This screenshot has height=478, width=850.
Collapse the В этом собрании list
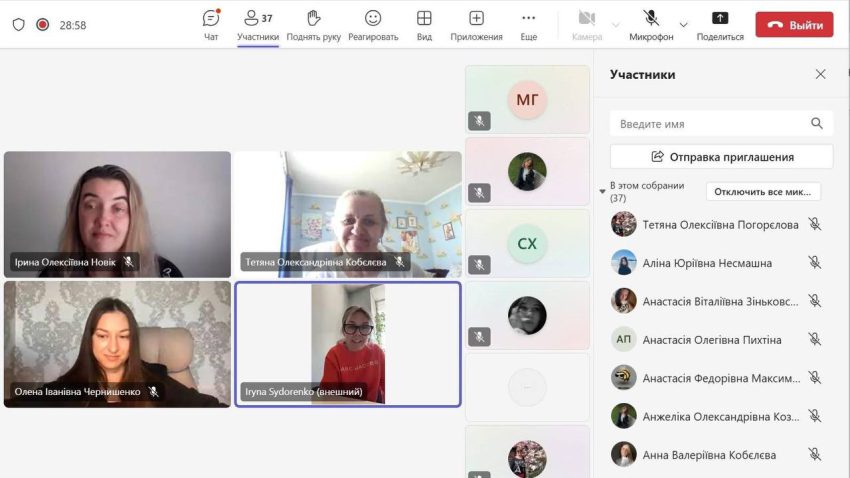click(602, 191)
